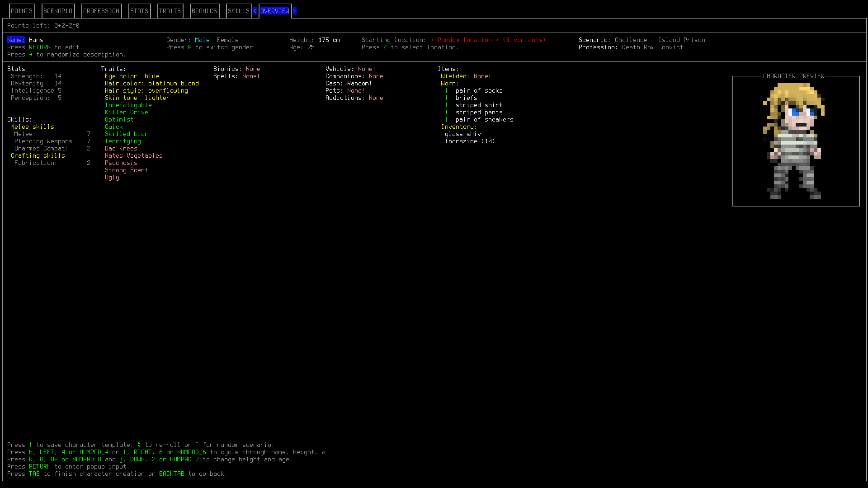
Task: Click the Melee skills heading
Action: 33,127
